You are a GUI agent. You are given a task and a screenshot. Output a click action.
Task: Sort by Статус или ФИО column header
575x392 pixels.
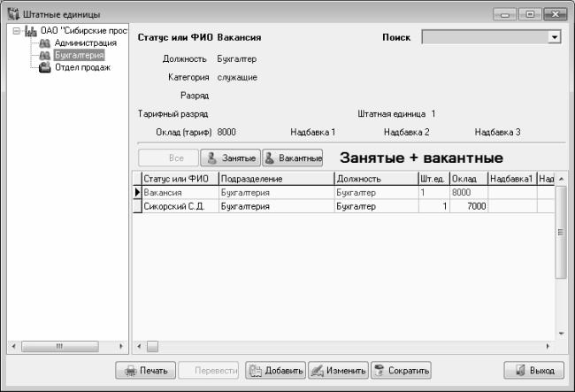[174, 179]
